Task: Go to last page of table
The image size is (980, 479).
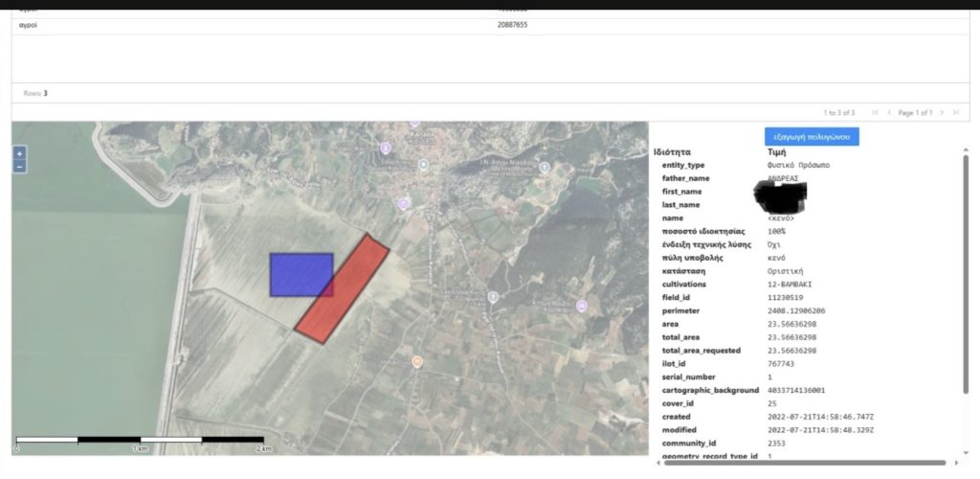Action: click(x=956, y=113)
